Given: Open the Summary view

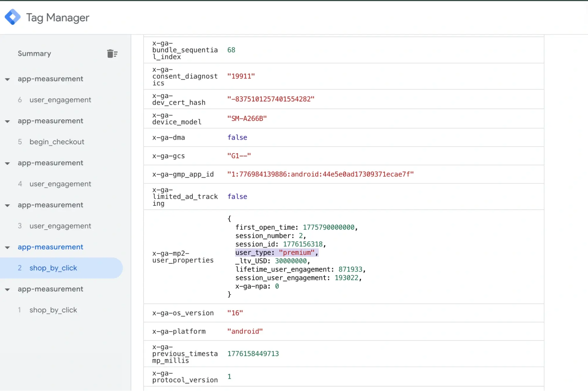Looking at the screenshot, I should (x=34, y=54).
